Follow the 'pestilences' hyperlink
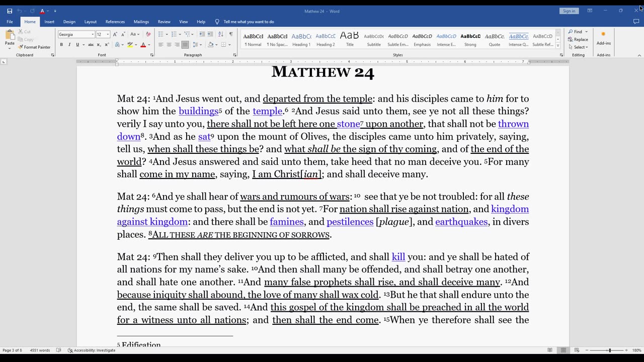Screen dimensions: 644x362 (x=350, y=222)
